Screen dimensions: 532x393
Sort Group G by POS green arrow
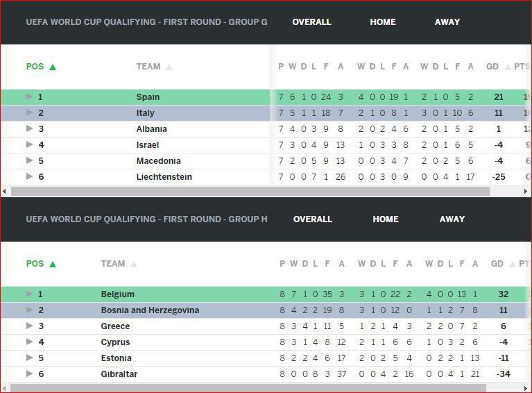click(x=53, y=67)
